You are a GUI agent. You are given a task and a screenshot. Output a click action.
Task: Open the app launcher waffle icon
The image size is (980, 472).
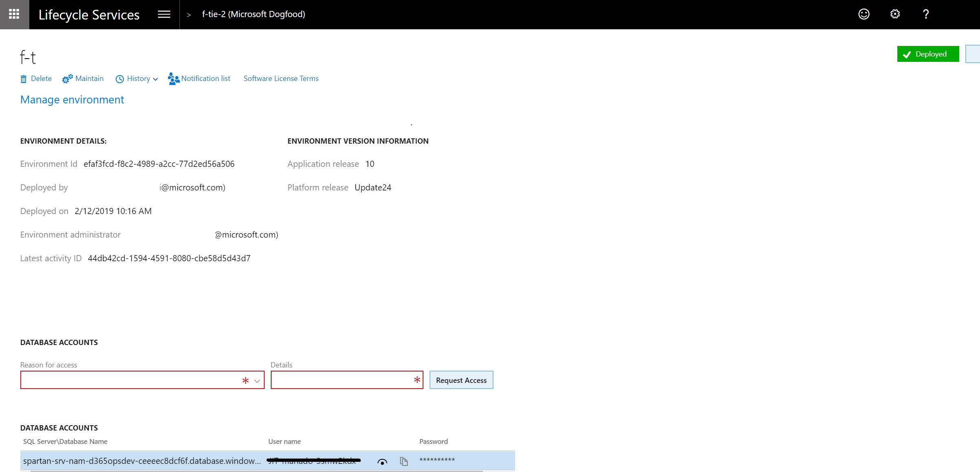14,14
